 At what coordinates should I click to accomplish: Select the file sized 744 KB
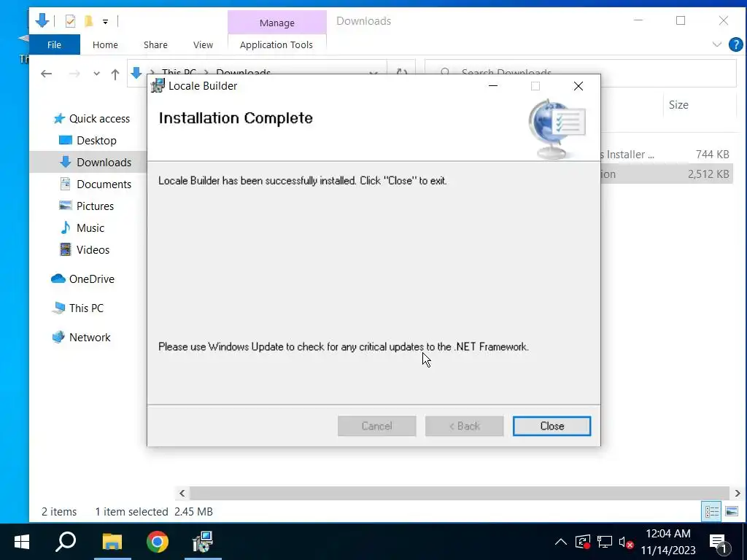pyautogui.click(x=666, y=155)
